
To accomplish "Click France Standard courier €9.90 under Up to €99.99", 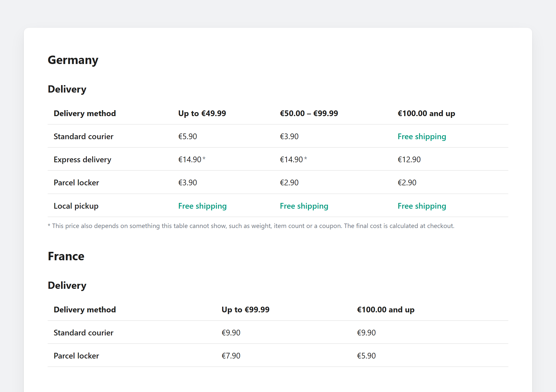I will (231, 333).
